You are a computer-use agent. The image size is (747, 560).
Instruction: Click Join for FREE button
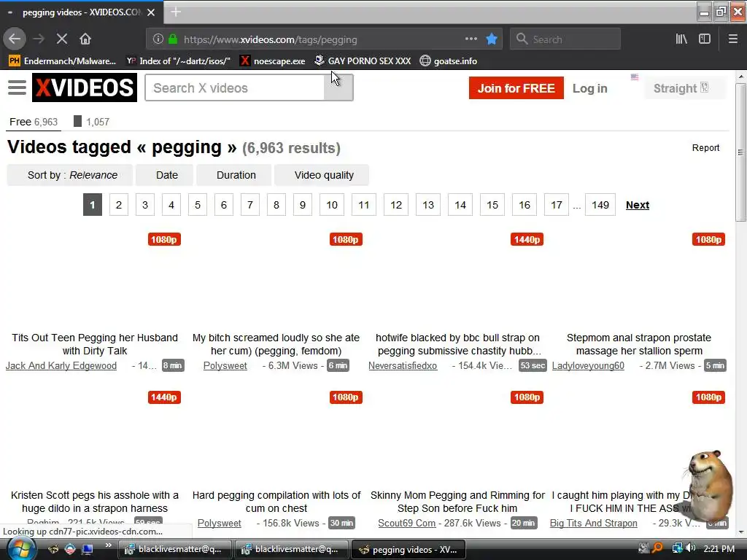tap(516, 88)
